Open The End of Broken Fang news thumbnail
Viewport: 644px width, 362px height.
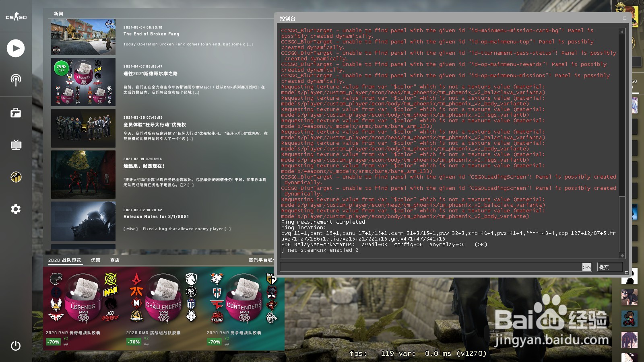pyautogui.click(x=83, y=37)
